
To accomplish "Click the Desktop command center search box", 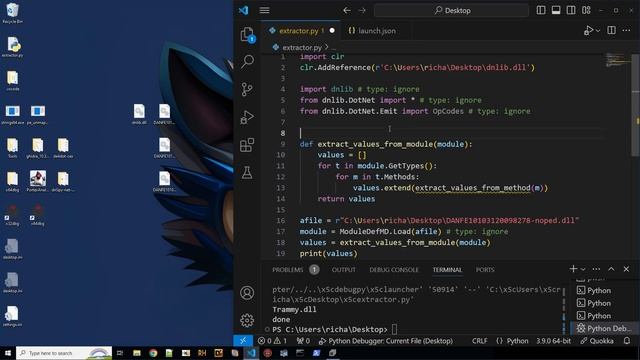I will pyautogui.click(x=451, y=10).
